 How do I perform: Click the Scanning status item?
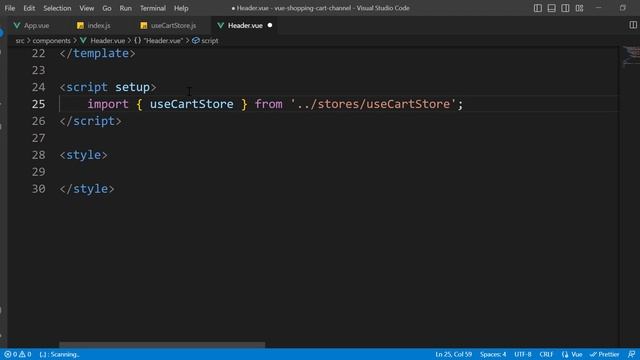[59, 354]
